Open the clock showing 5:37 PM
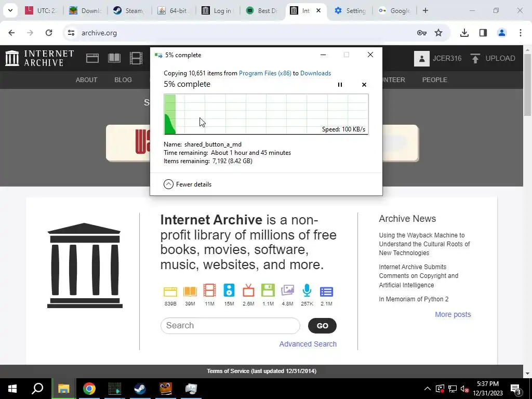Image resolution: width=532 pixels, height=399 pixels. [487, 389]
